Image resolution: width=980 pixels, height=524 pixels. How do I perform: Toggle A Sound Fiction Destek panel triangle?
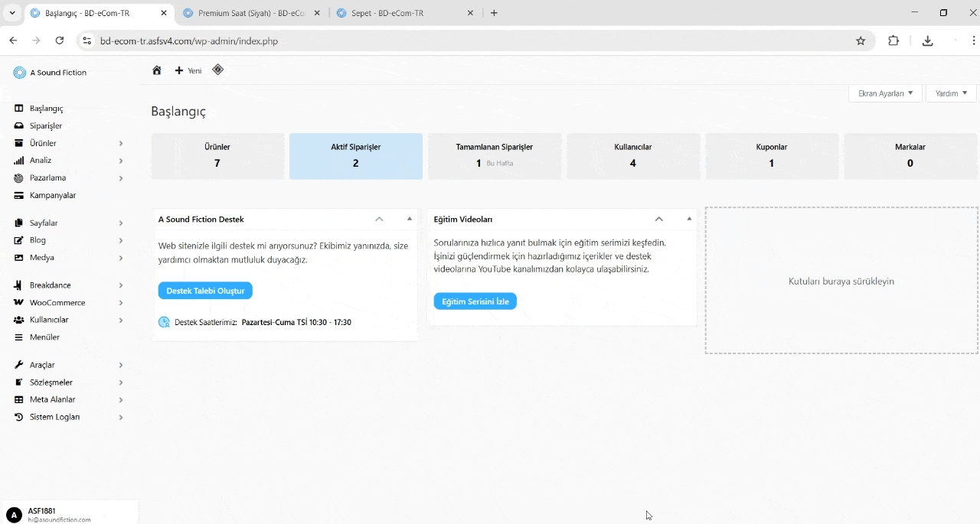[x=410, y=219]
